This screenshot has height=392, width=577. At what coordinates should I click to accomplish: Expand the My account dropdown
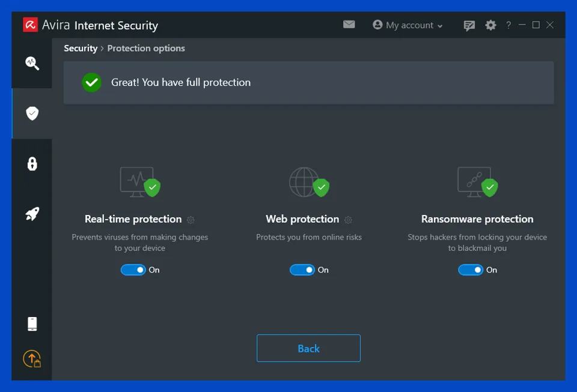pyautogui.click(x=408, y=25)
